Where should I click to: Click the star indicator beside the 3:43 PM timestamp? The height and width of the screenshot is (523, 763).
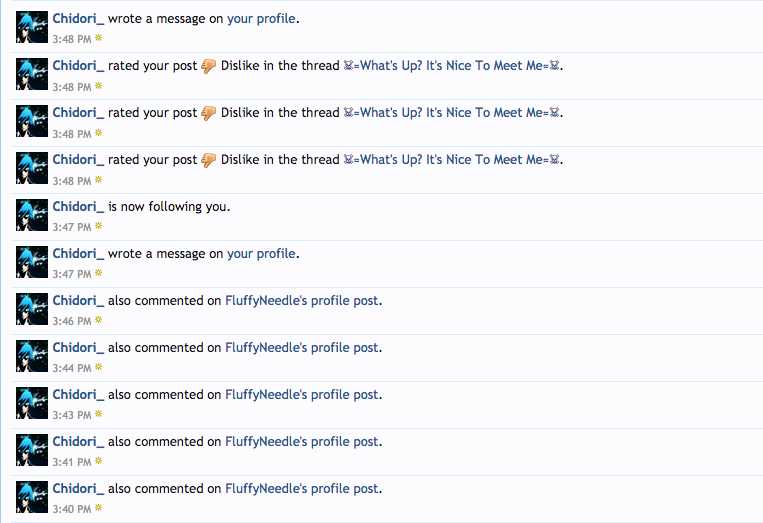click(x=98, y=415)
